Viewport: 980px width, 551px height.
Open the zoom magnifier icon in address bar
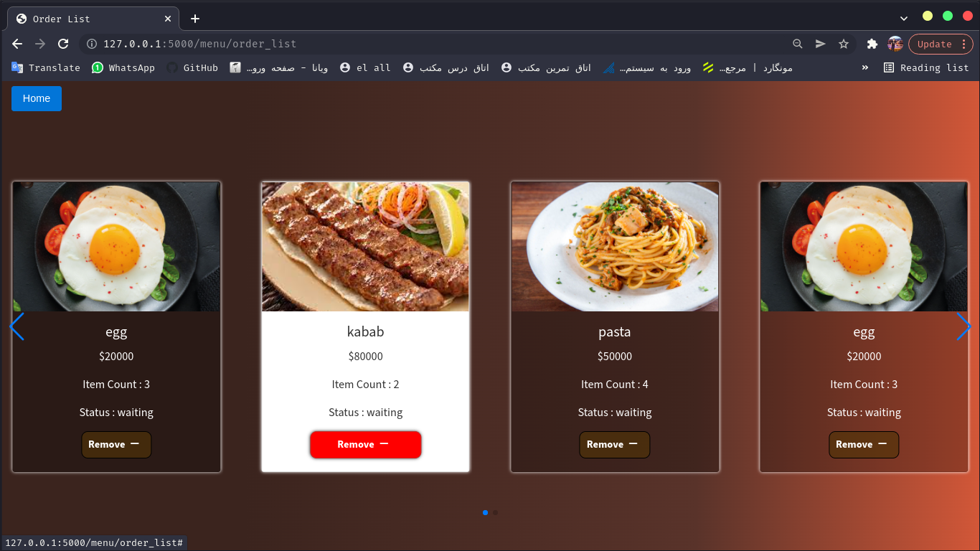(797, 44)
